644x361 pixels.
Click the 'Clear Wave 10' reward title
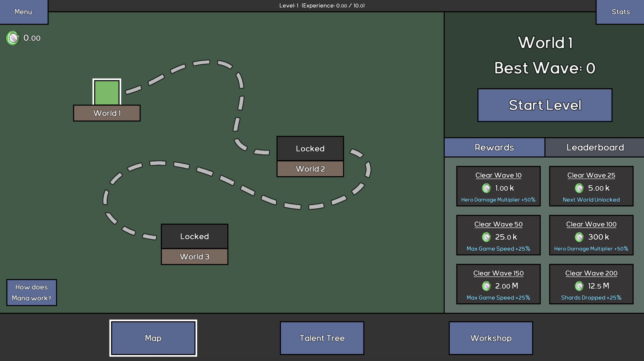click(498, 175)
